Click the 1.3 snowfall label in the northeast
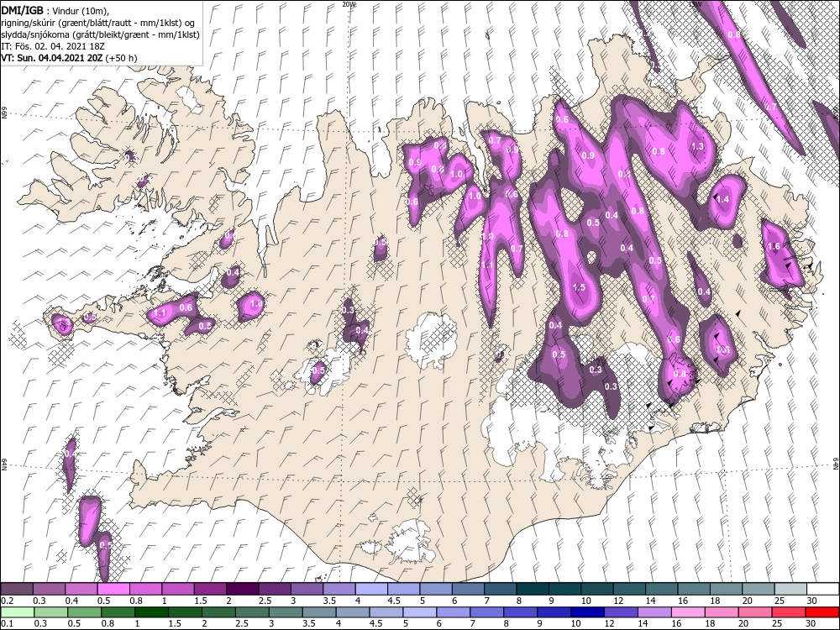This screenshot has height=630, width=840. (x=697, y=146)
